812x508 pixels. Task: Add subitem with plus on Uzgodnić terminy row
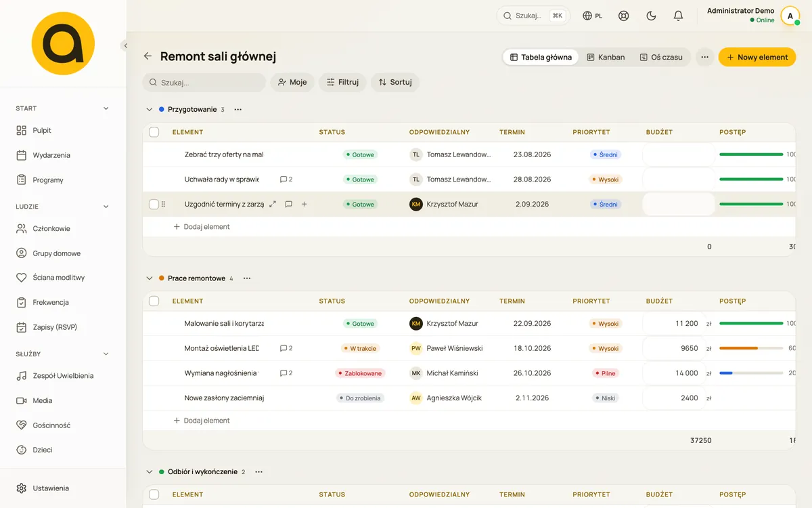[x=304, y=204]
